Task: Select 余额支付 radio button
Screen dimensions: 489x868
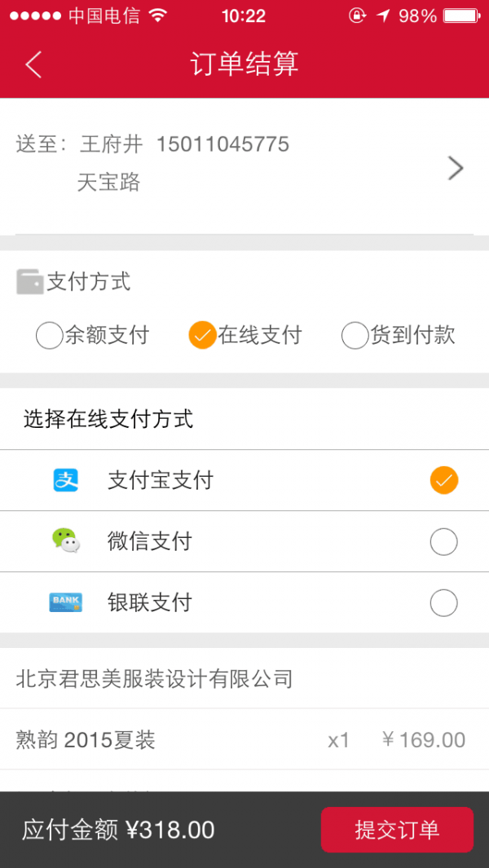Action: point(50,335)
